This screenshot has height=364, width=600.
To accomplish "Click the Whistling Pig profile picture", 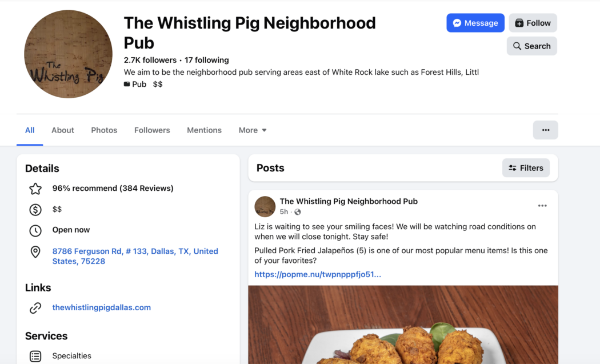I will coord(68,54).
